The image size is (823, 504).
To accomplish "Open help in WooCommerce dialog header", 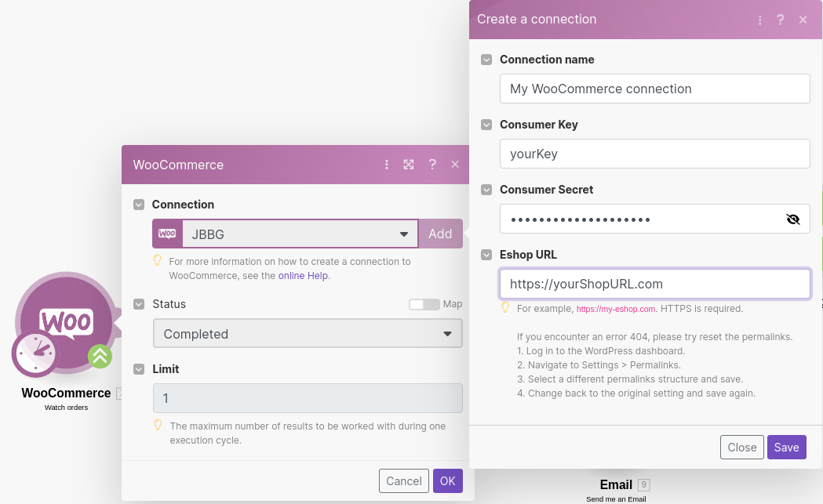I will 432,165.
